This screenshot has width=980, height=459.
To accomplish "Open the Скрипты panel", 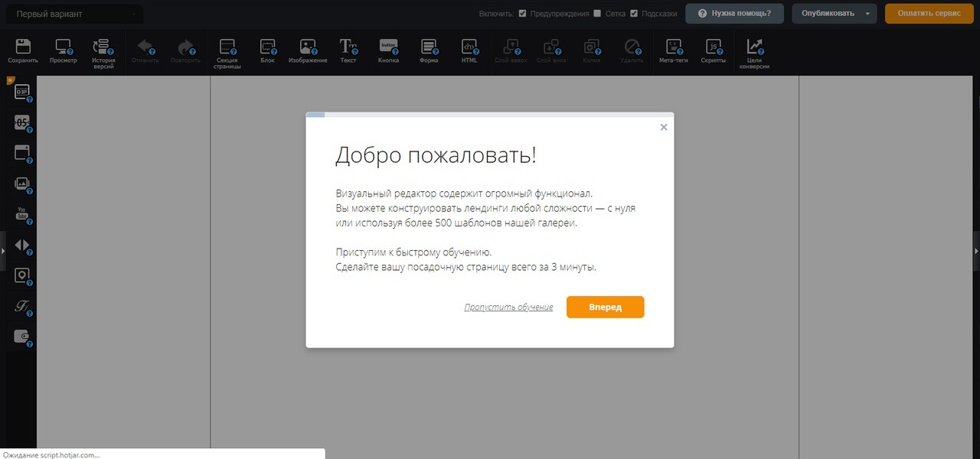I will coord(713,46).
